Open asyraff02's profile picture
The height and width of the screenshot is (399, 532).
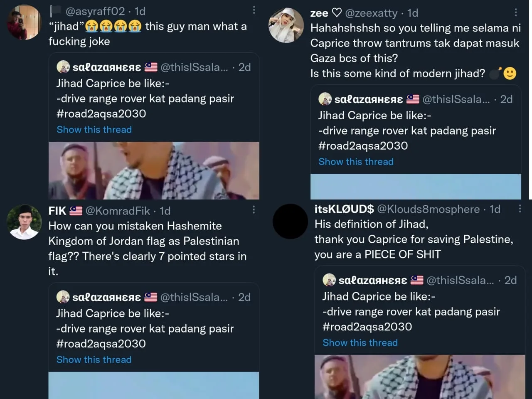pos(25,22)
